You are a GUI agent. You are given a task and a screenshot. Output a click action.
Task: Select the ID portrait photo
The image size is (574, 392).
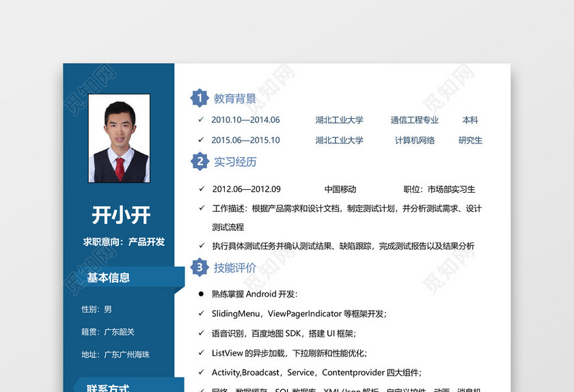coord(119,138)
